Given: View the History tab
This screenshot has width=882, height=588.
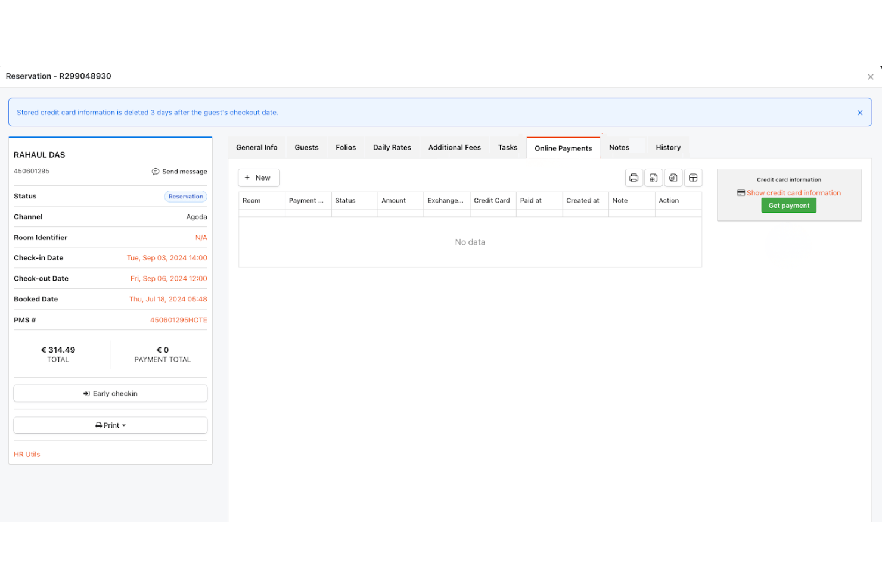Looking at the screenshot, I should click(x=668, y=148).
